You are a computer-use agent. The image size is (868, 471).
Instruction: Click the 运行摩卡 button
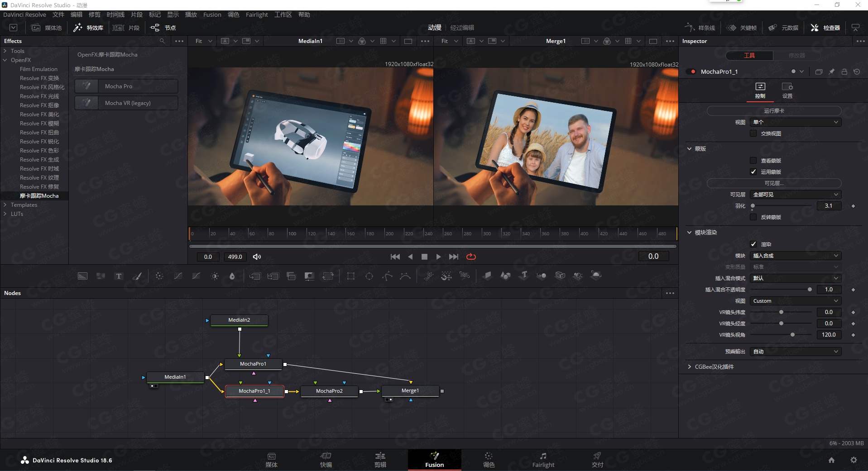[x=774, y=111]
